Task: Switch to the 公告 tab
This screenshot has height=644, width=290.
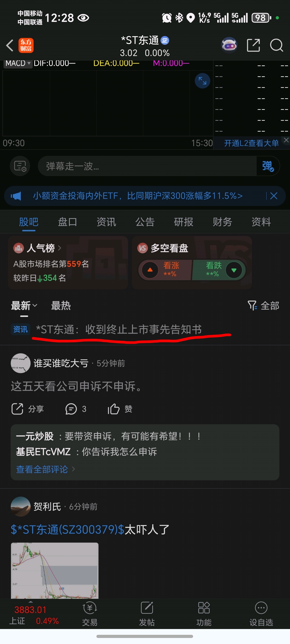Action: 145,222
